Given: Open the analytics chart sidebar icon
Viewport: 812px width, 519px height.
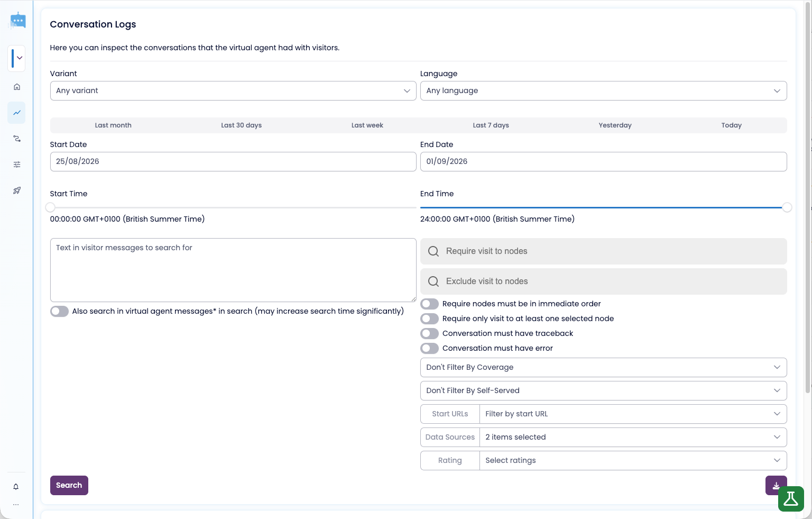Looking at the screenshot, I should coord(17,113).
